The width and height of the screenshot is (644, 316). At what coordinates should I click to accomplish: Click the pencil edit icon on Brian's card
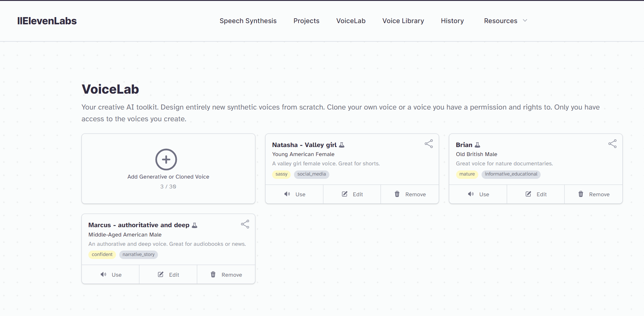click(528, 194)
